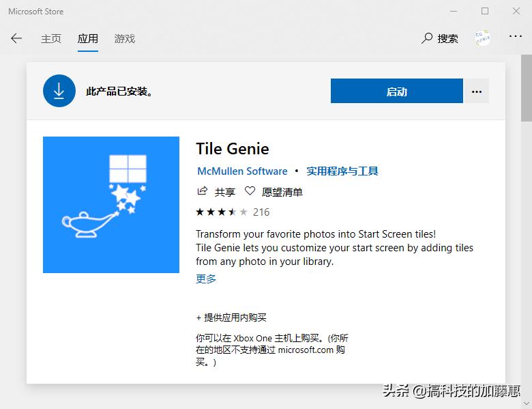532x409 pixels.
Task: Add to 愿望清单
Action: (282, 192)
